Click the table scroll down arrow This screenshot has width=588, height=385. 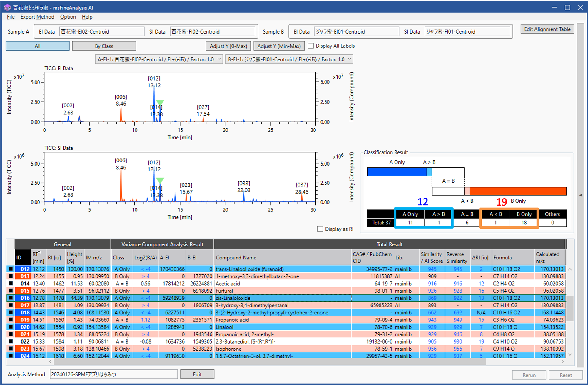click(570, 354)
